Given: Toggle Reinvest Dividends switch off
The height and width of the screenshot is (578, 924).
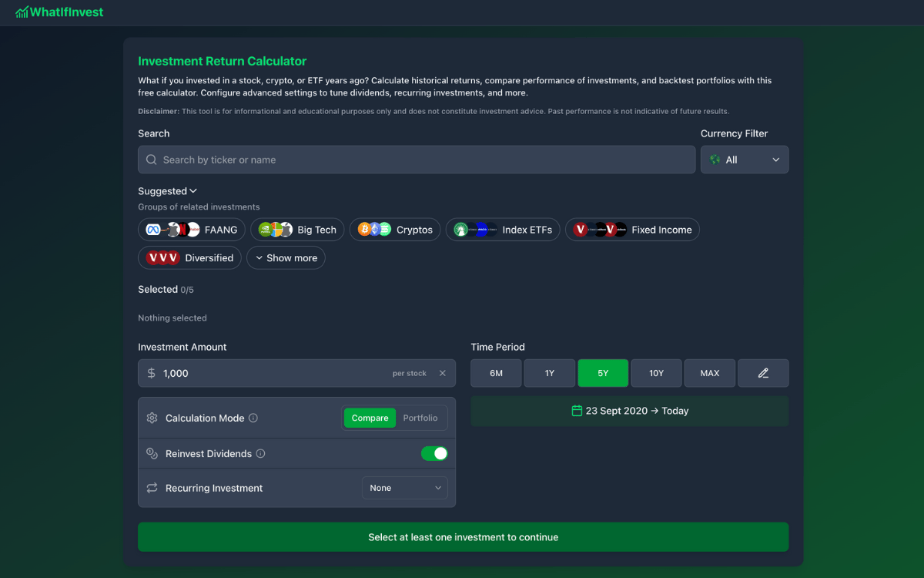Looking at the screenshot, I should (x=434, y=454).
